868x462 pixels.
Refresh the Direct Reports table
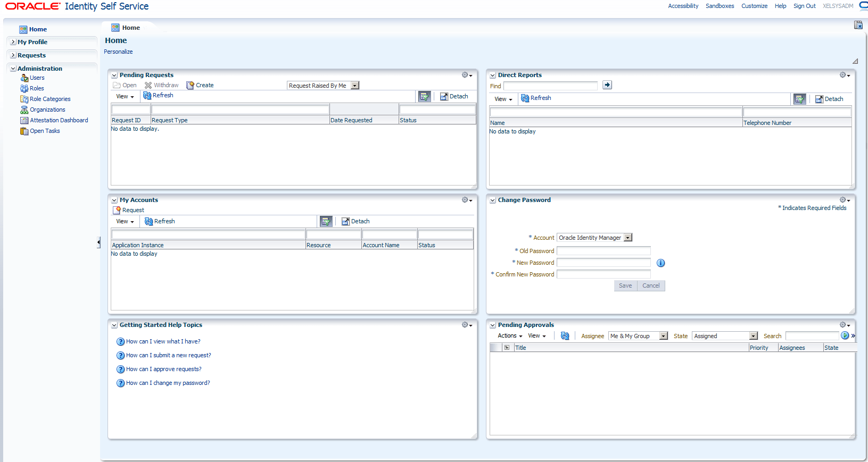536,98
